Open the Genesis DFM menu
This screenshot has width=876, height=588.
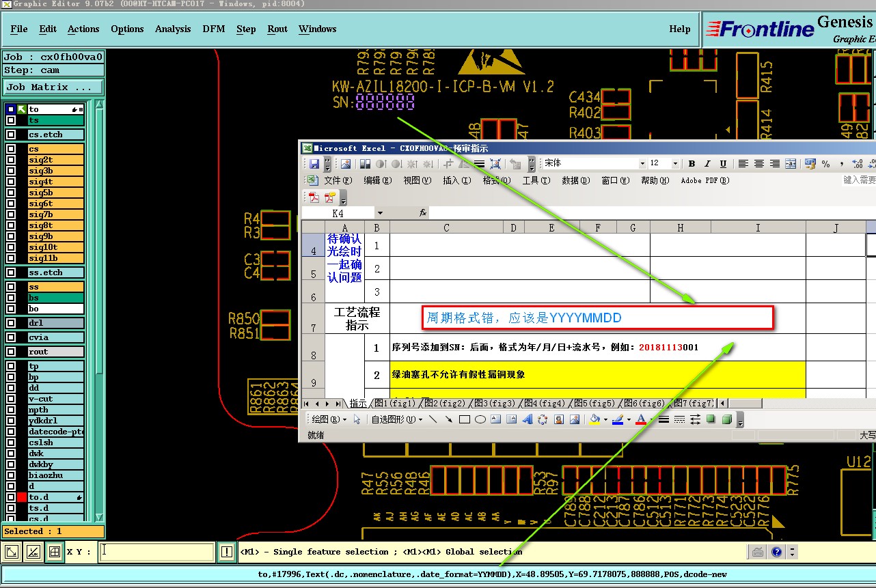pos(214,29)
